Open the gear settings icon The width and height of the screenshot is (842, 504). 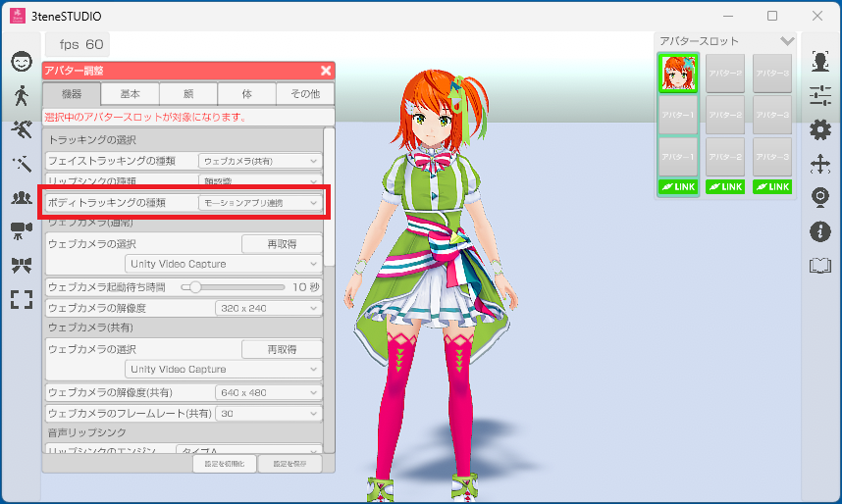(x=820, y=129)
